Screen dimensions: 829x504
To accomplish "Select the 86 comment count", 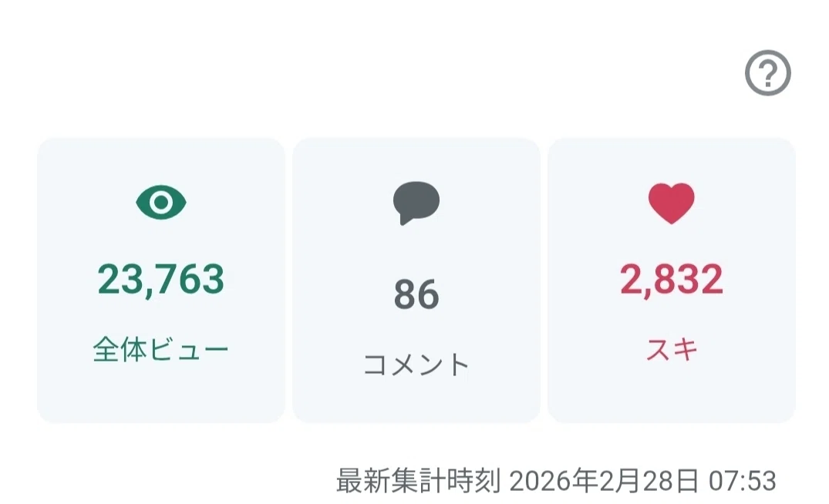I will tap(416, 294).
